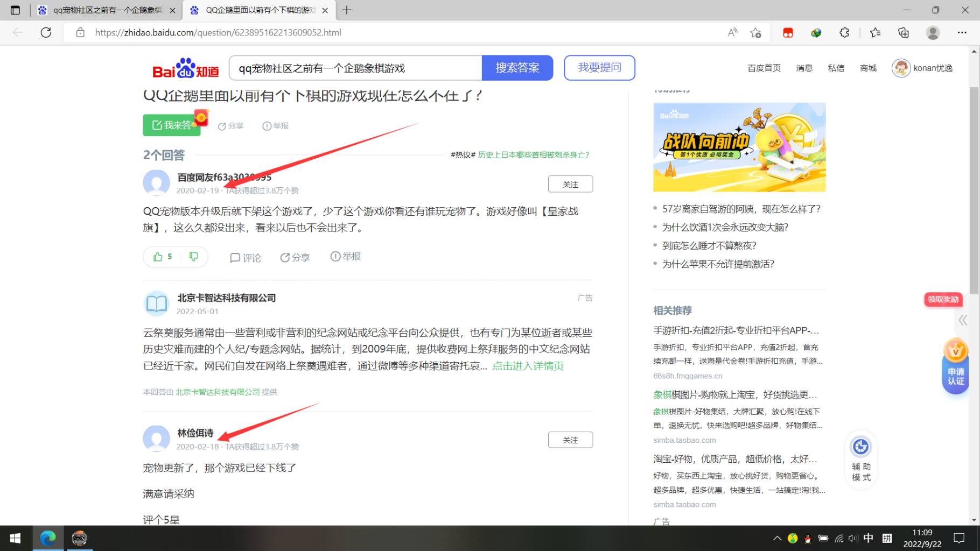Image resolution: width=980 pixels, height=551 pixels.
Task: Open comments on the first answer
Action: click(245, 258)
